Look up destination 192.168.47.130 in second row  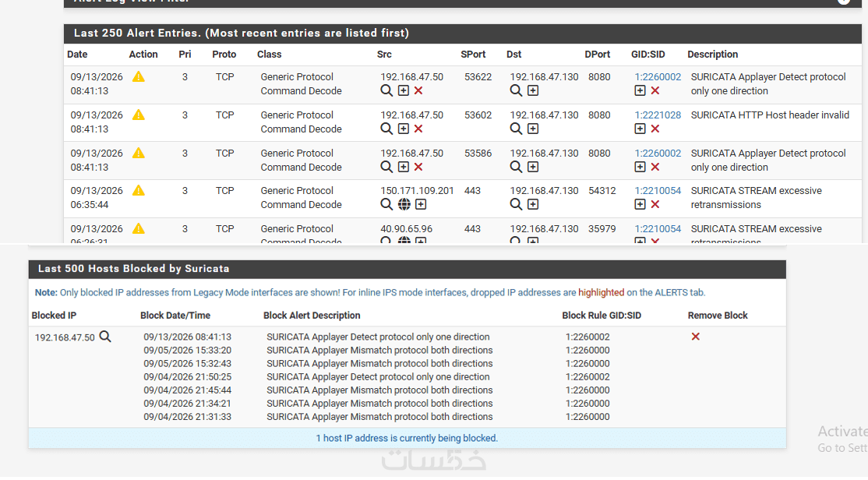point(516,129)
